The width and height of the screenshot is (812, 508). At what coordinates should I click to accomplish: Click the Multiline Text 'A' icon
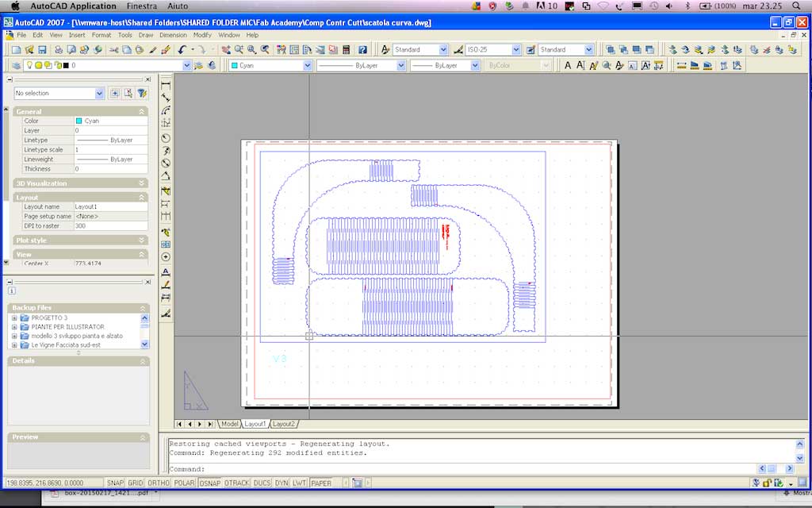(568, 65)
